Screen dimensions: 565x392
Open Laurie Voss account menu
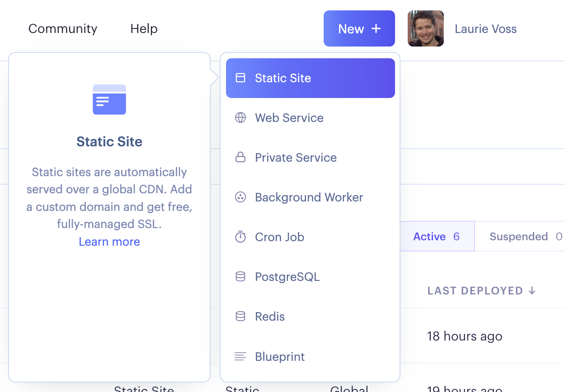[x=485, y=29]
